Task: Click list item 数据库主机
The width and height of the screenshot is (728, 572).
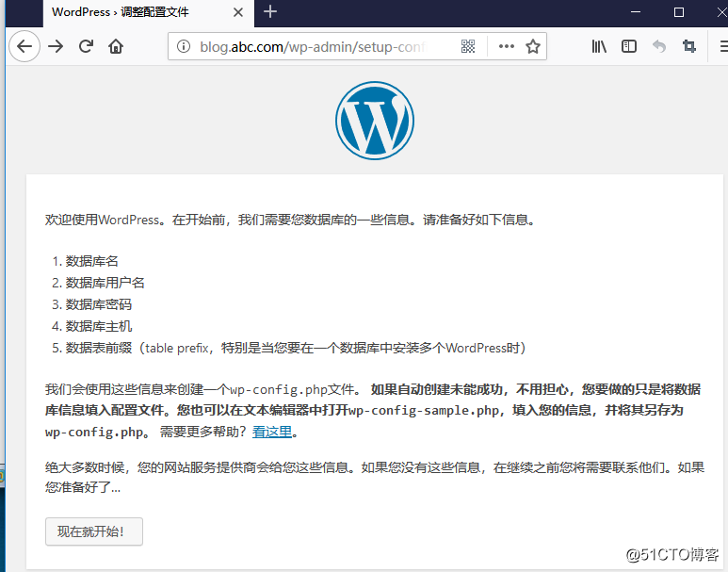Action: pos(99,327)
